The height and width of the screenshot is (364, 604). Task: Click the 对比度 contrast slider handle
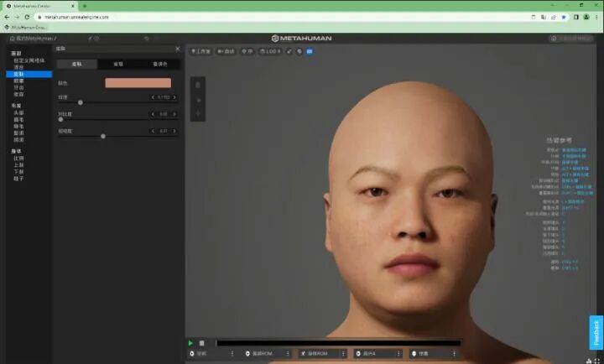click(60, 119)
